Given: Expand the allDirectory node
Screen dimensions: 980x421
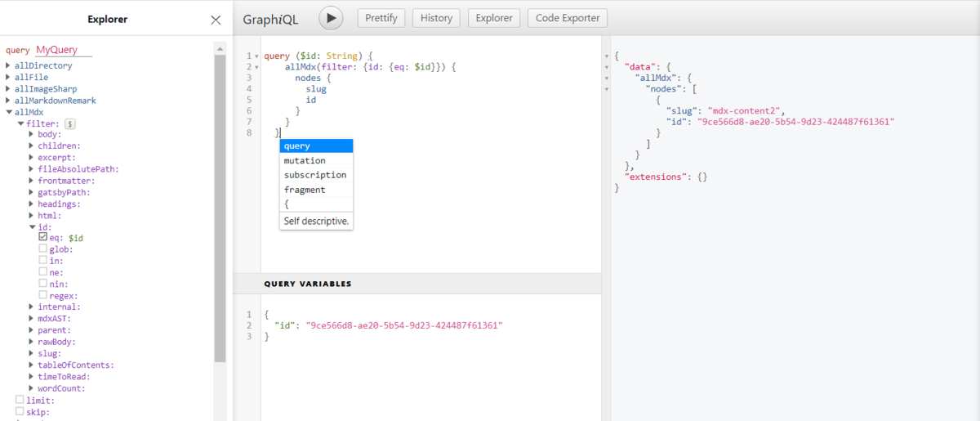Looking at the screenshot, I should click(9, 65).
